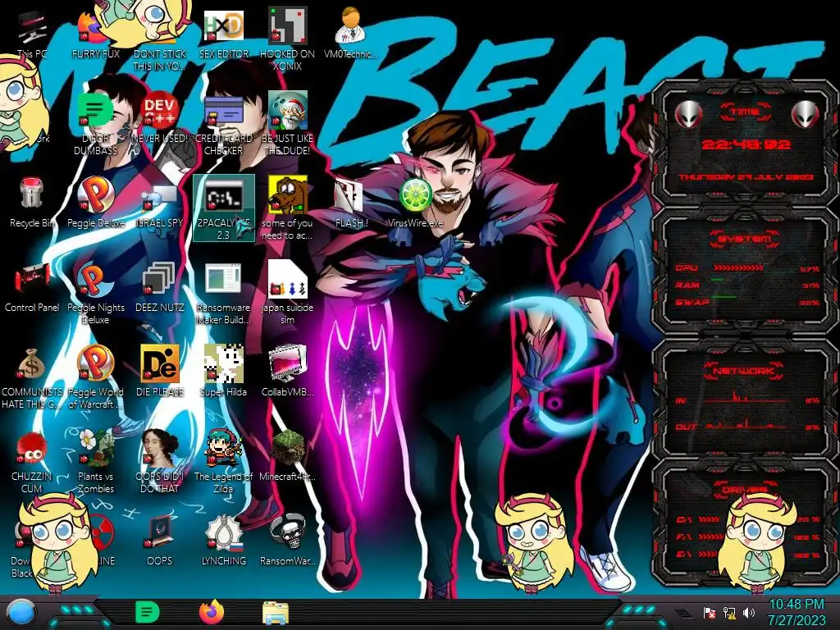This screenshot has height=630, width=840.
Task: Open the VM0Technic desktop shortcut
Action: pos(350,33)
